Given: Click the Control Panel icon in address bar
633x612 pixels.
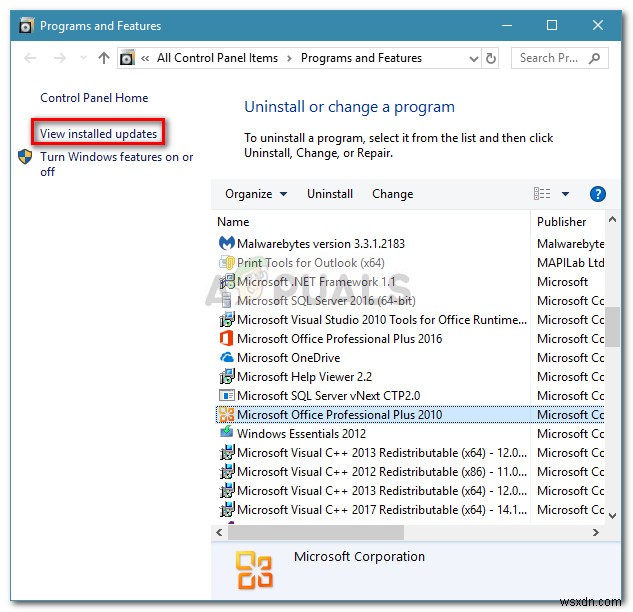Looking at the screenshot, I should tap(127, 58).
